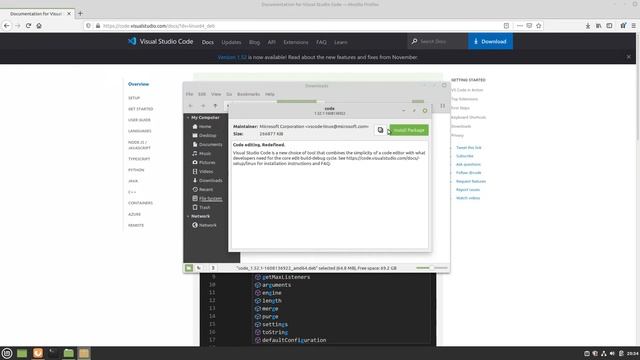Screen dimensions: 640x360
Task: Open Firefox library icon
Action: 598,26
